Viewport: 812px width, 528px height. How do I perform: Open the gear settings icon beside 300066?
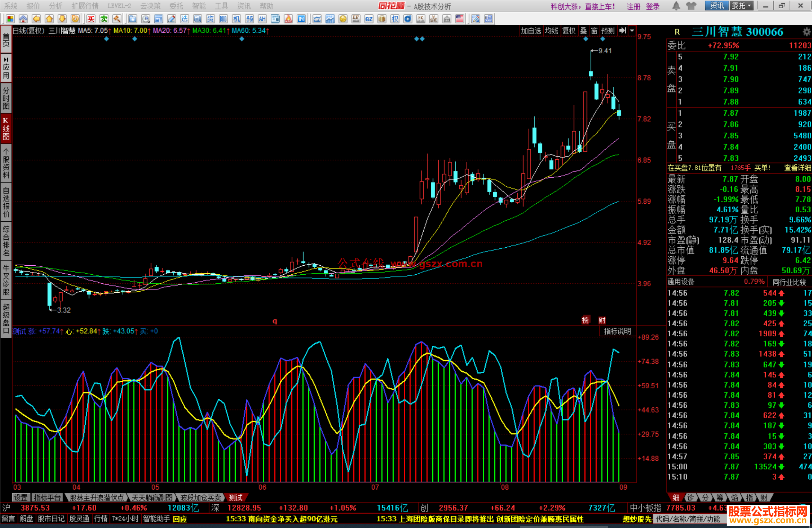pyautogui.click(x=806, y=32)
